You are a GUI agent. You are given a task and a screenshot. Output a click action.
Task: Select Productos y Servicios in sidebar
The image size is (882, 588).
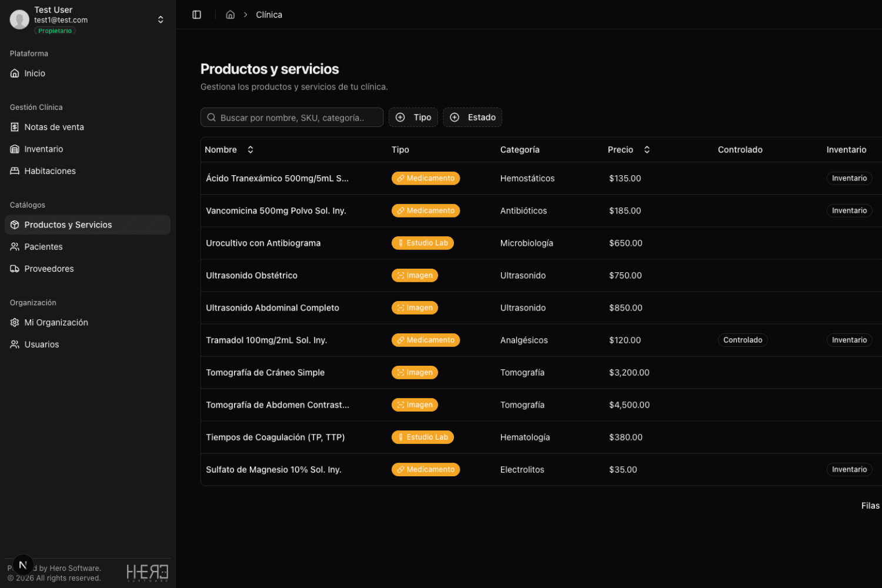click(68, 225)
